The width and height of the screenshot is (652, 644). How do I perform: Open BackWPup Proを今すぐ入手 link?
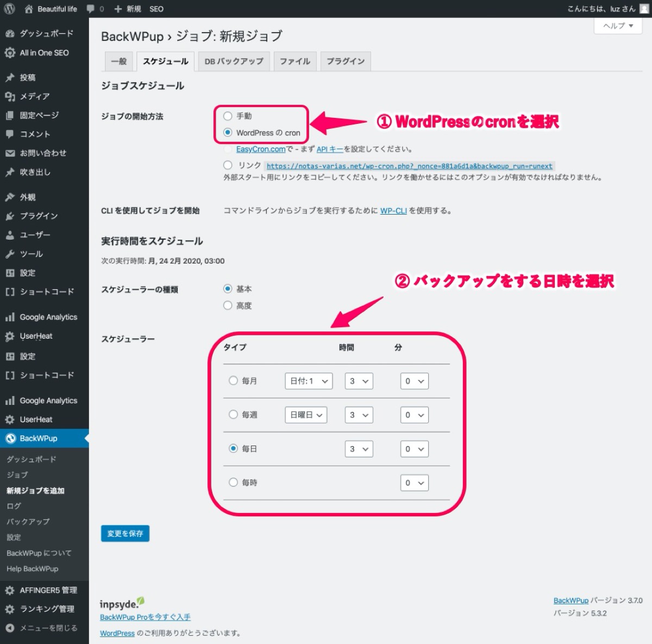click(145, 617)
